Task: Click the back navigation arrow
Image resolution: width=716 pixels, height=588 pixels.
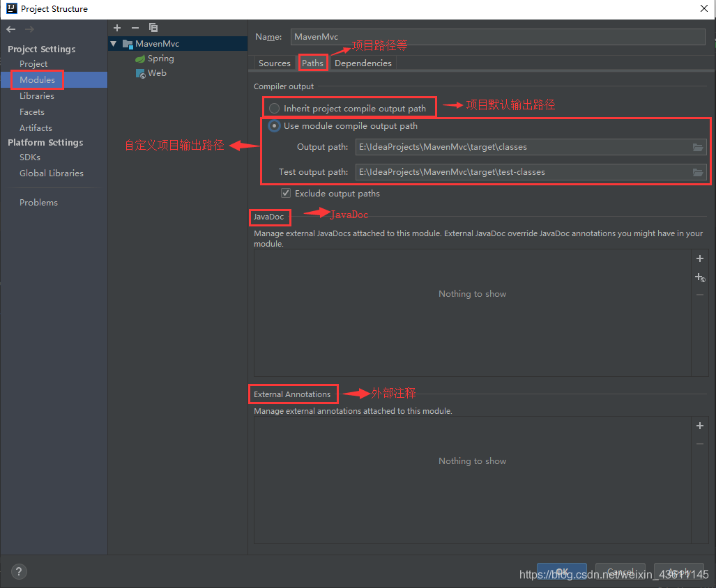Action: pos(11,29)
